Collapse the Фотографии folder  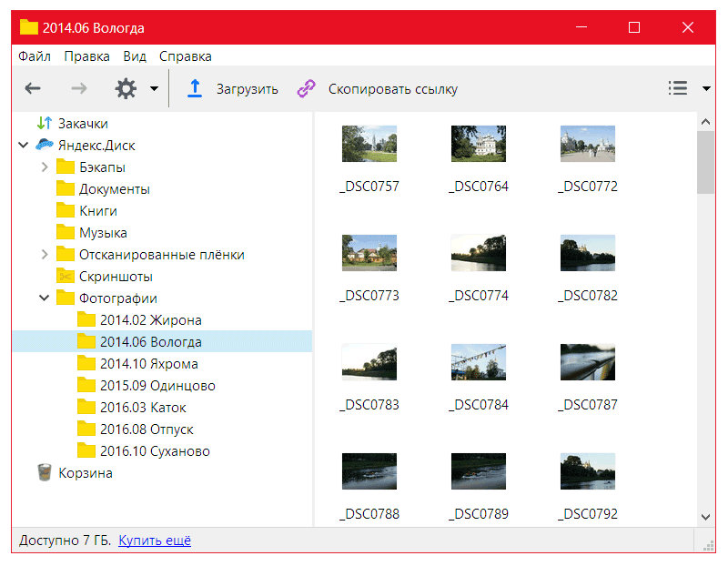point(44,298)
